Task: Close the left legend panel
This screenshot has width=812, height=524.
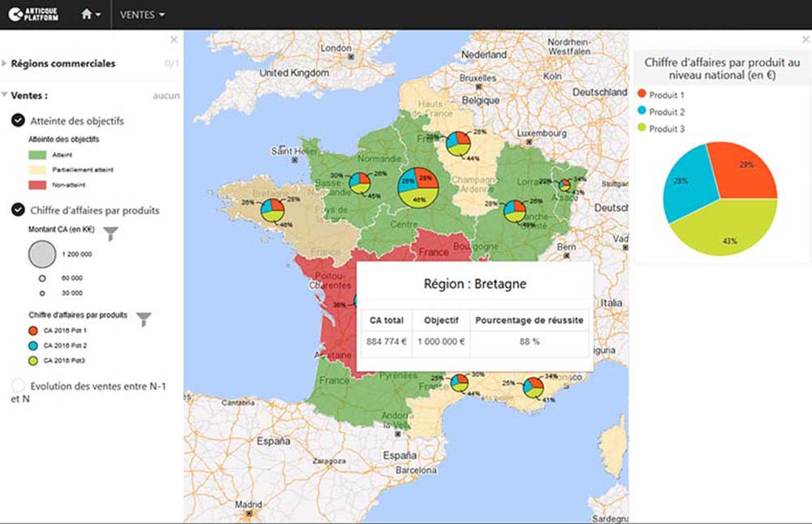Action: tap(174, 39)
